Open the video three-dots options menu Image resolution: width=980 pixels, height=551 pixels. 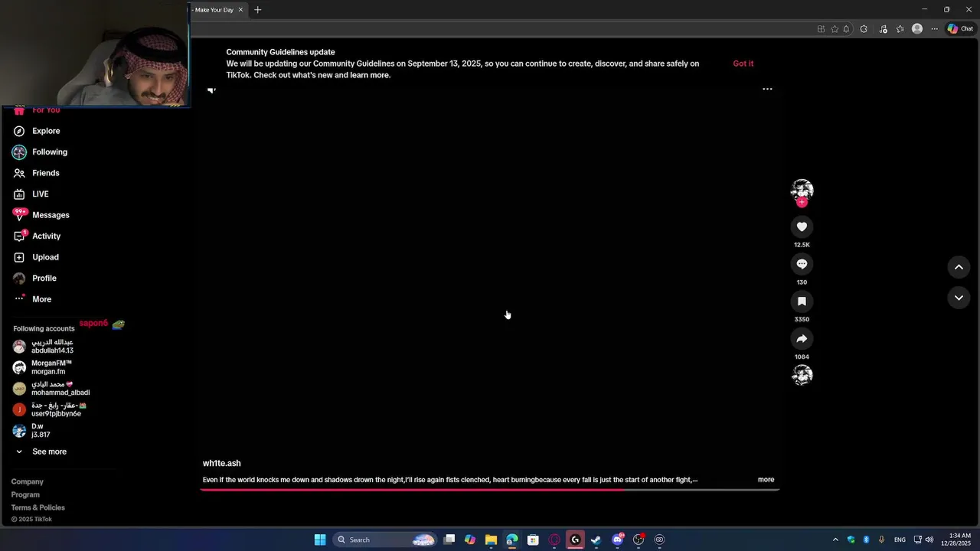[767, 89]
